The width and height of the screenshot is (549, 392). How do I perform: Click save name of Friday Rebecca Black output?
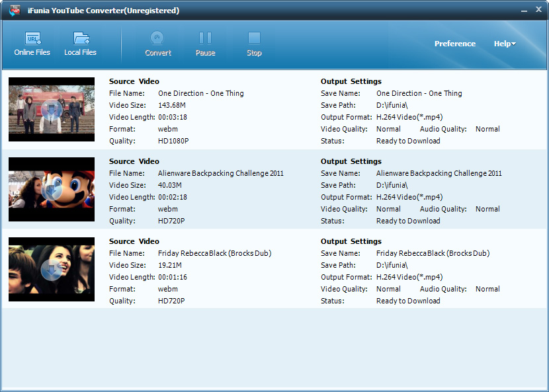(x=433, y=253)
